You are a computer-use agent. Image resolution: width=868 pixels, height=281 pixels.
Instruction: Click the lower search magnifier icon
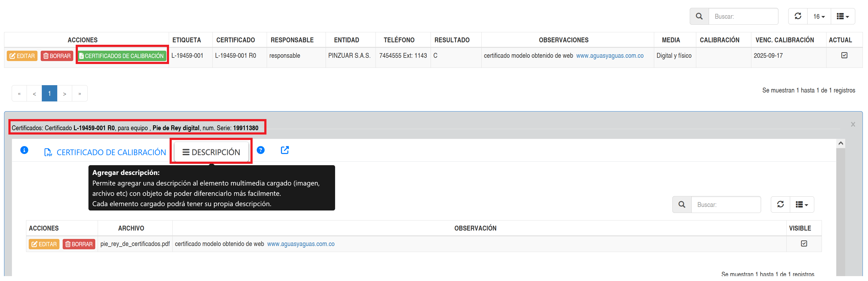[681, 205]
